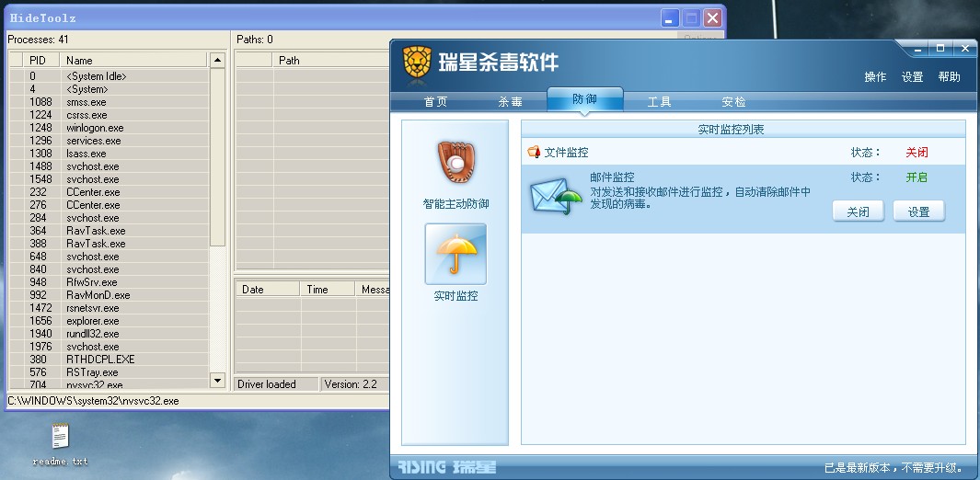Click the Version: 2.2 status cell
This screenshot has height=480, width=980.
(355, 383)
